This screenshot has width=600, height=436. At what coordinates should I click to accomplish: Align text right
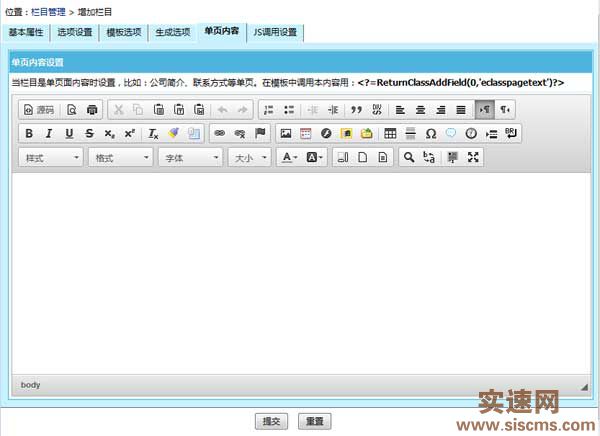(441, 110)
